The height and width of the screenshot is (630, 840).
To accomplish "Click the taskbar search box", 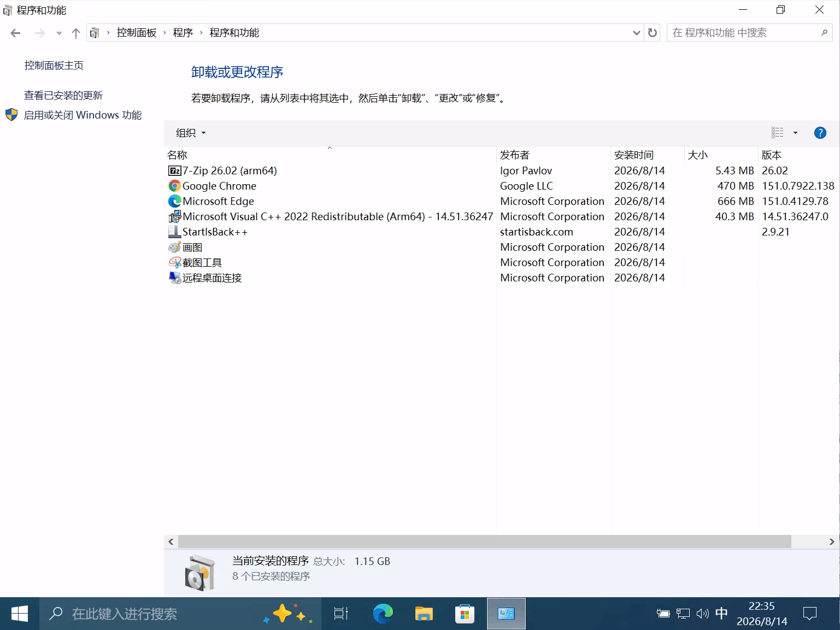I will [x=180, y=614].
